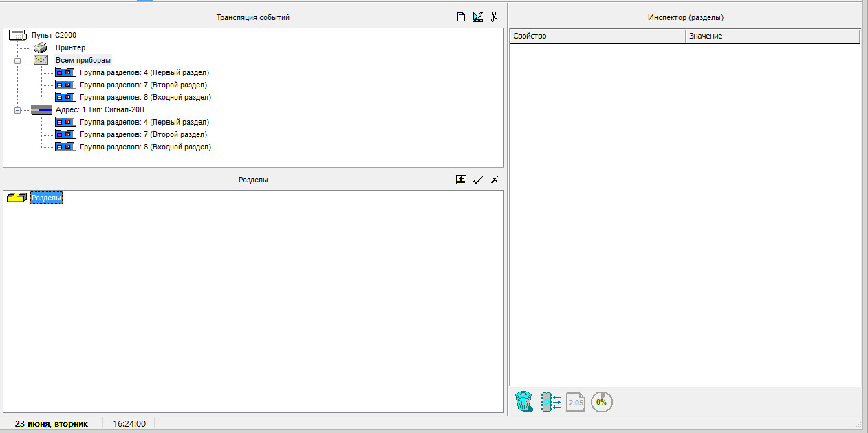Click the Инспектор (разделы) panel title
The image size is (868, 433).
pos(685,17)
